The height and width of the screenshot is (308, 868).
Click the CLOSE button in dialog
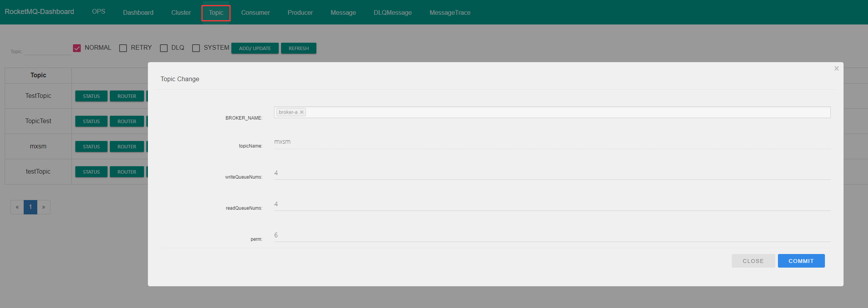(x=753, y=261)
